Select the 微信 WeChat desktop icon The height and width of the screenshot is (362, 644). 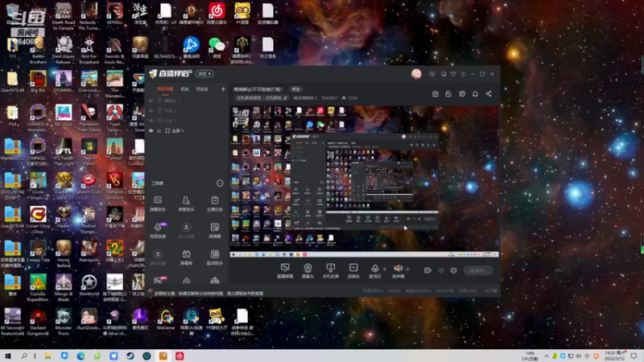point(217,47)
